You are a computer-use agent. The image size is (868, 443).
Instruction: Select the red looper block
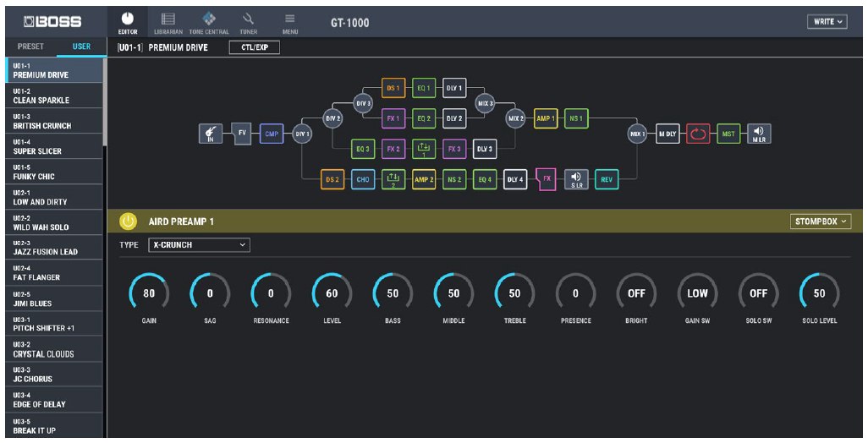coord(698,134)
